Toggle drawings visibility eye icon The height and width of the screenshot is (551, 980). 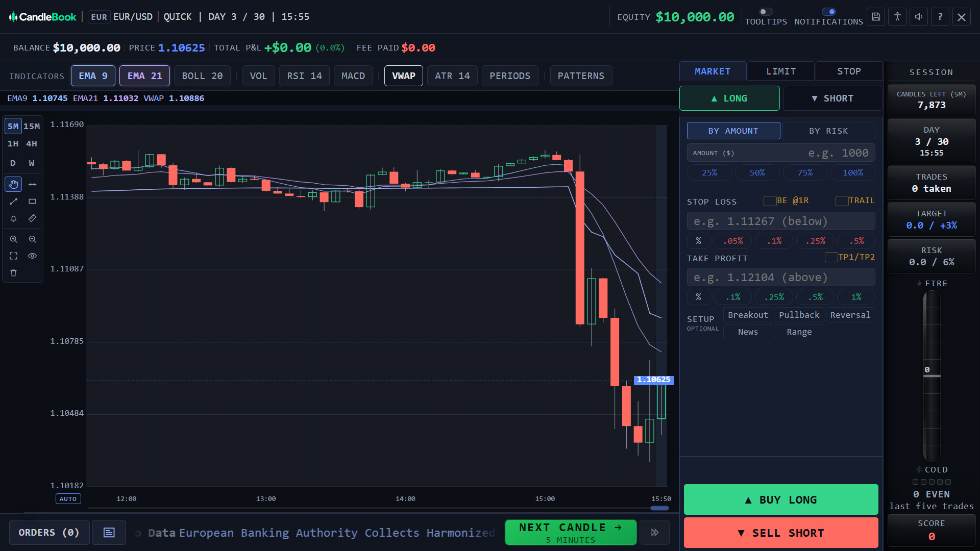pos(32,256)
